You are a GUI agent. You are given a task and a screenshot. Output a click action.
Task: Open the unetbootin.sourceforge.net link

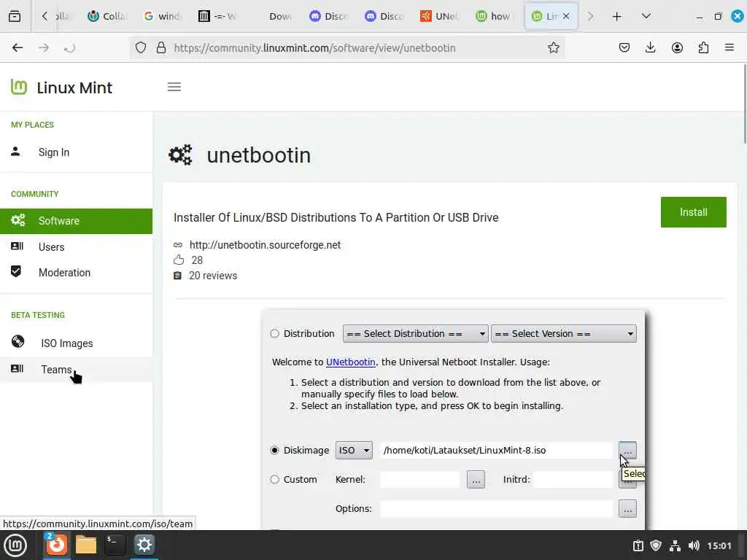point(265,245)
